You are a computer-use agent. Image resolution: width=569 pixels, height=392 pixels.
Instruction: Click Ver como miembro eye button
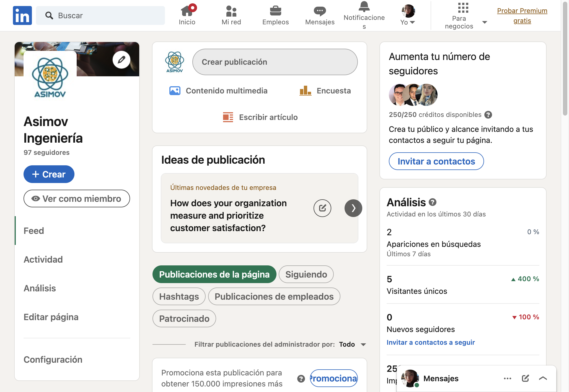point(77,198)
